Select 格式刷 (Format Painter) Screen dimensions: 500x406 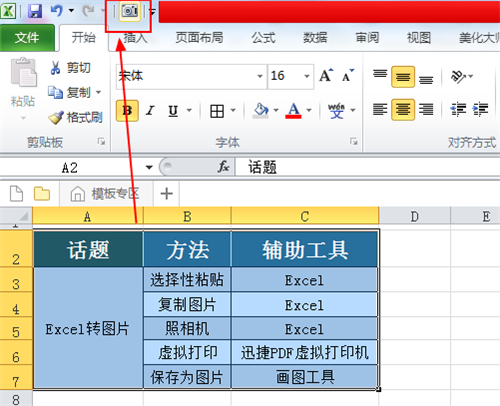click(75, 117)
